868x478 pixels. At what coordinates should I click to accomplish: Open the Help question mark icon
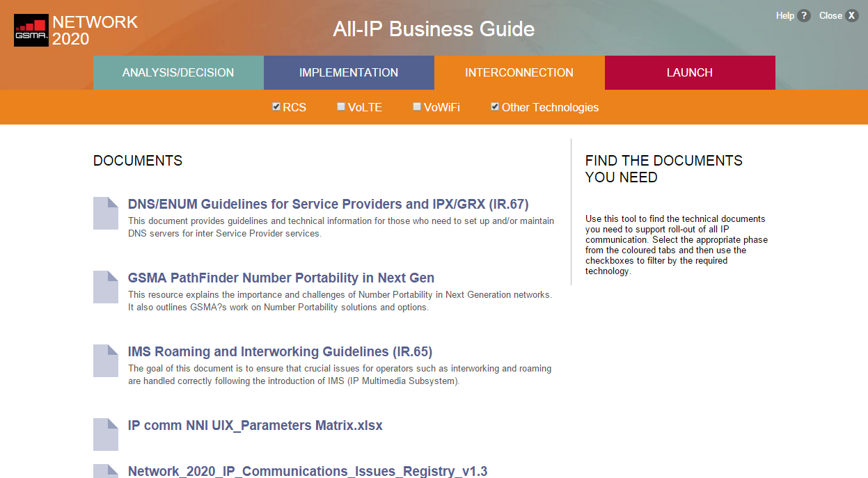pos(804,15)
